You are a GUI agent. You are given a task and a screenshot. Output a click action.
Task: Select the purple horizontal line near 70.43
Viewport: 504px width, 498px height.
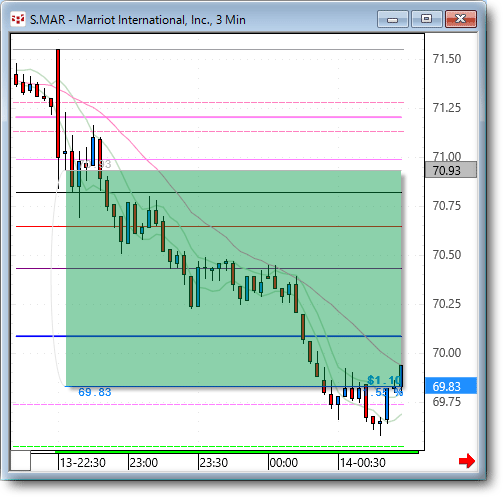(209, 268)
